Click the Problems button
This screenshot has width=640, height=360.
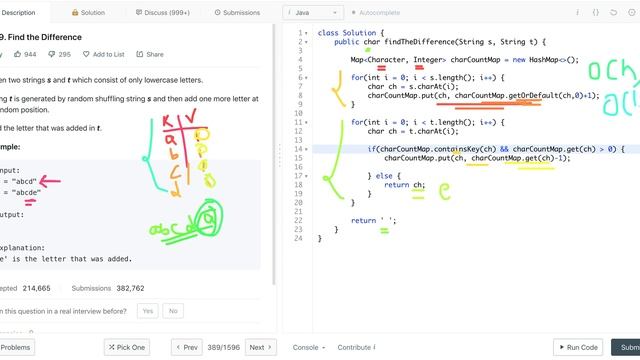pyautogui.click(x=16, y=347)
